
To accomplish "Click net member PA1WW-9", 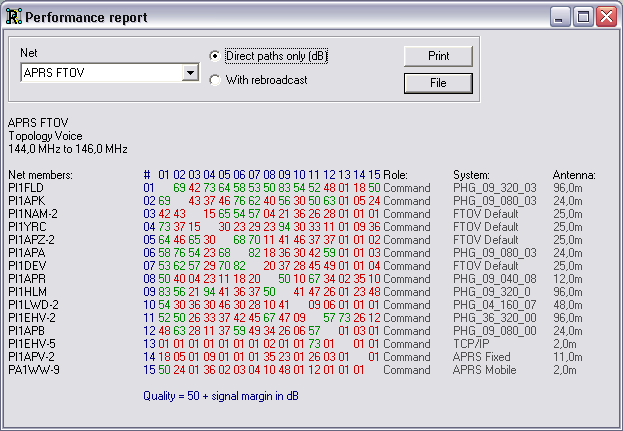I will pos(34,370).
